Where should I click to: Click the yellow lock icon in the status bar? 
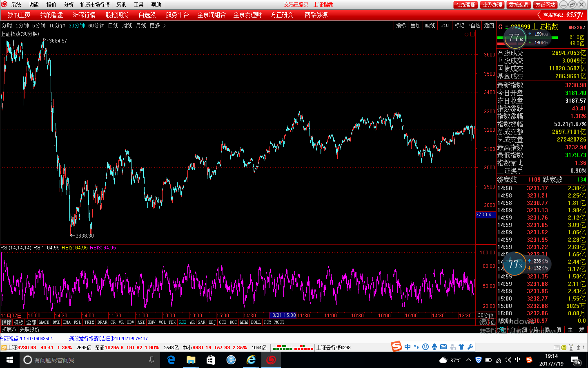click(564, 348)
